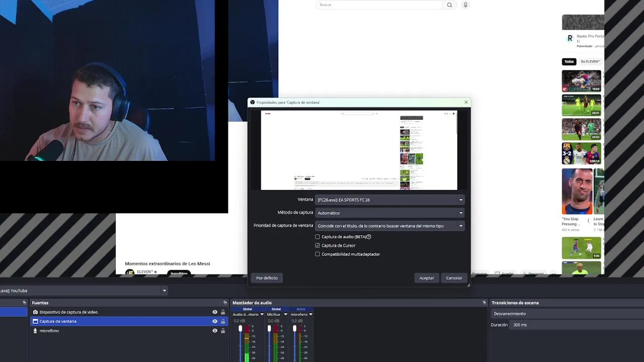Toggle lock on Dispositivo de captura de video
The width and height of the screenshot is (644, 362).
[x=223, y=312]
